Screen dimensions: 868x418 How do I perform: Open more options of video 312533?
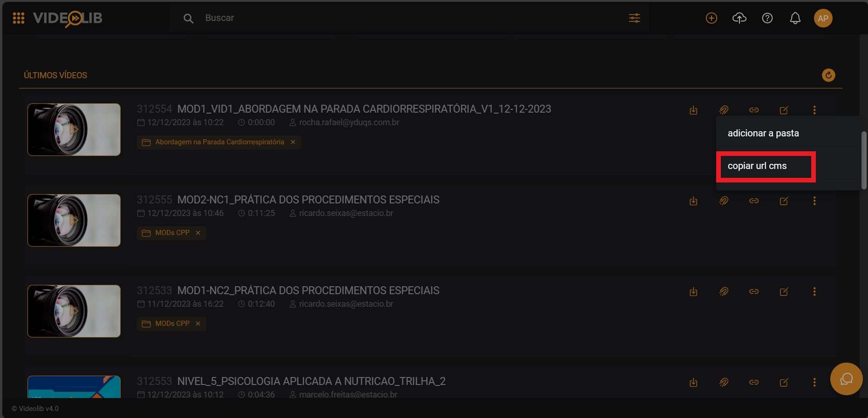click(814, 291)
